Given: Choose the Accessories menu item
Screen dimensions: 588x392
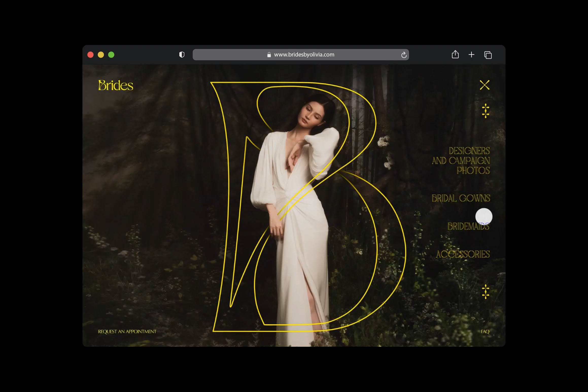Looking at the screenshot, I should click(x=463, y=254).
